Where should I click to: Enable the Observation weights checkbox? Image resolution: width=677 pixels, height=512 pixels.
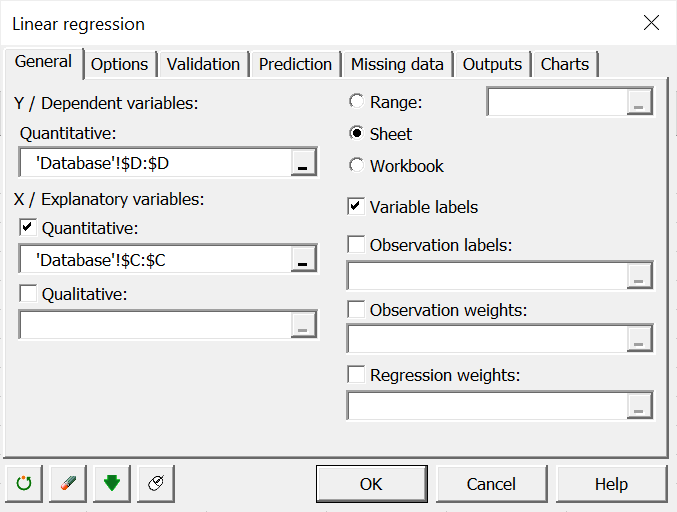pos(356,310)
